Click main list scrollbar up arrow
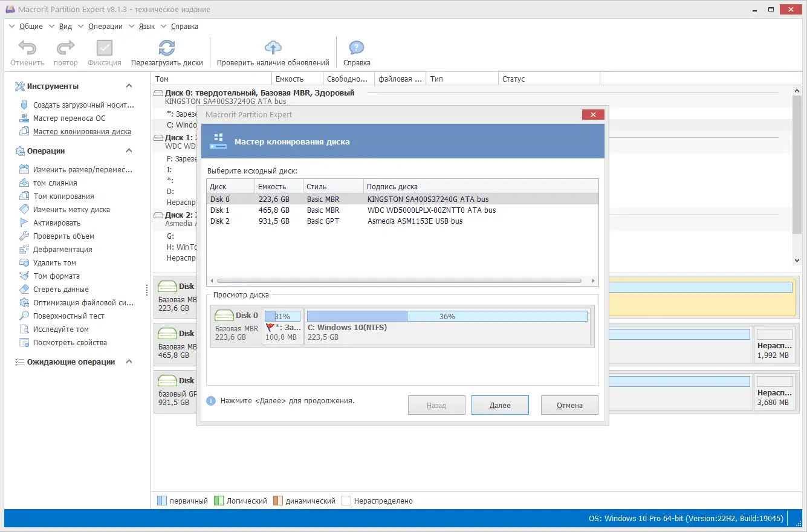Screen dimensions: 807x532 click(x=797, y=90)
